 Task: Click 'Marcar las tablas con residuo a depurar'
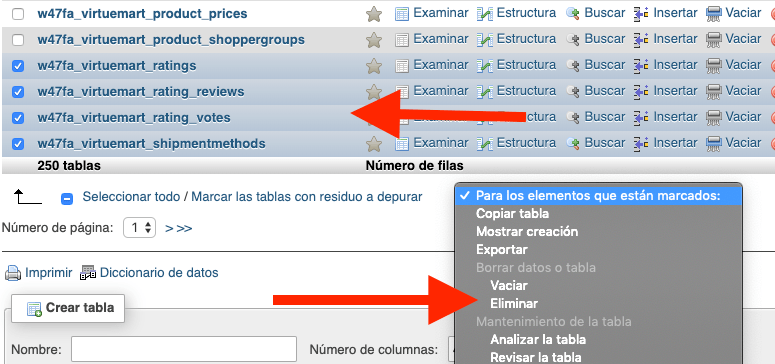pyautogui.click(x=306, y=197)
